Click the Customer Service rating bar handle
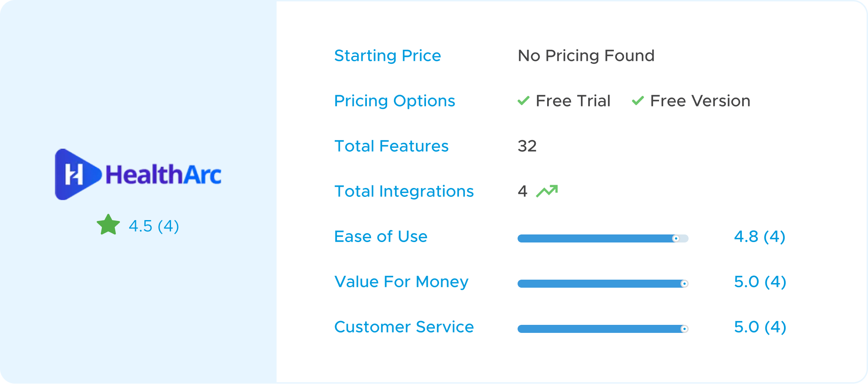The height and width of the screenshot is (384, 868). (684, 329)
